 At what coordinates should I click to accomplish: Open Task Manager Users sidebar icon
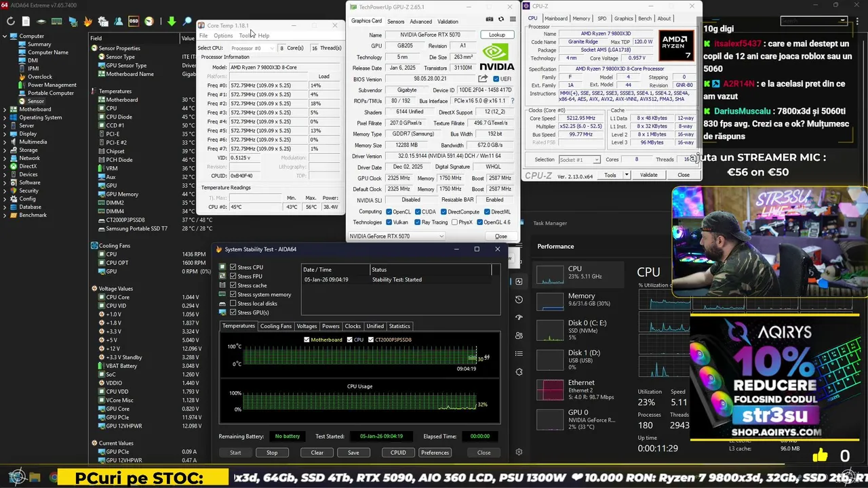coord(519,335)
